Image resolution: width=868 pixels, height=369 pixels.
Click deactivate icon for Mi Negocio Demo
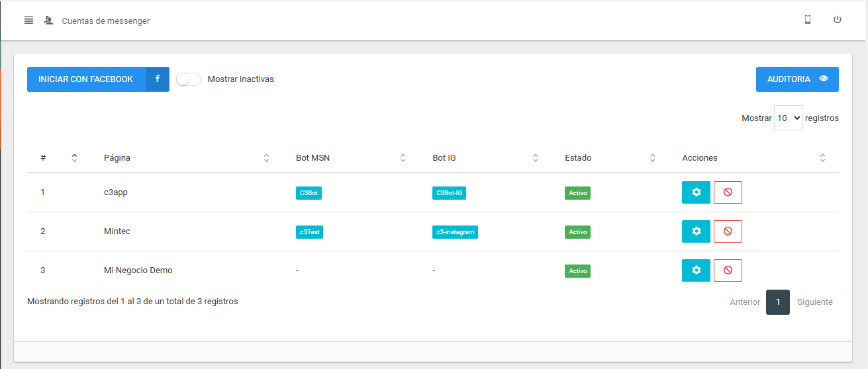tap(728, 270)
